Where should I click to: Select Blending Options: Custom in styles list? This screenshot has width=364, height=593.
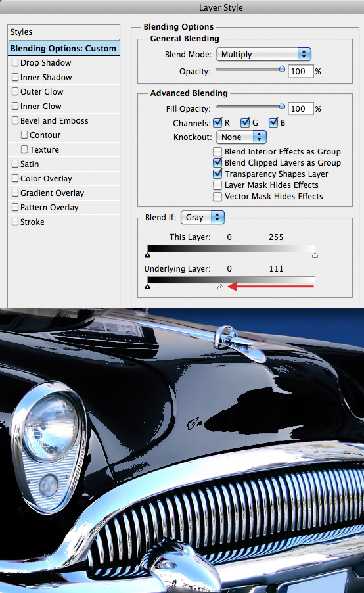click(64, 49)
